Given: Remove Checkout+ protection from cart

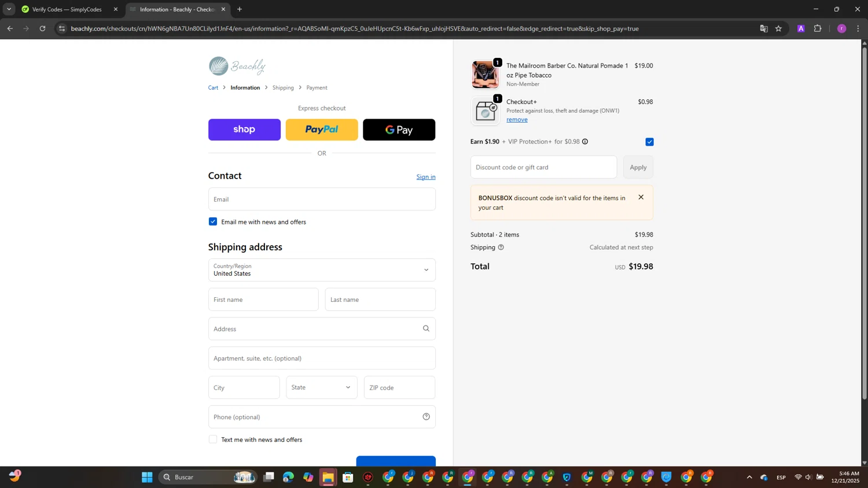Looking at the screenshot, I should (517, 120).
